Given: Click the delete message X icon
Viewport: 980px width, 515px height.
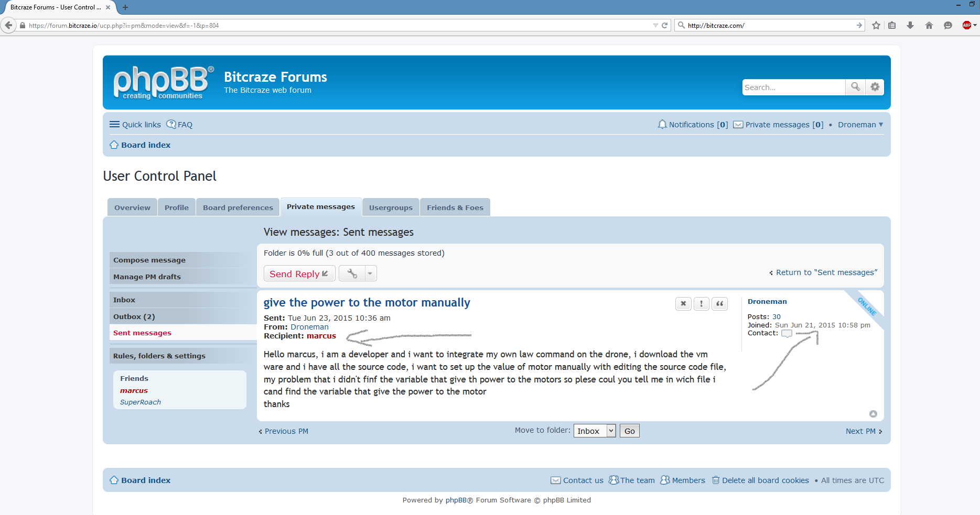Looking at the screenshot, I should [x=683, y=304].
